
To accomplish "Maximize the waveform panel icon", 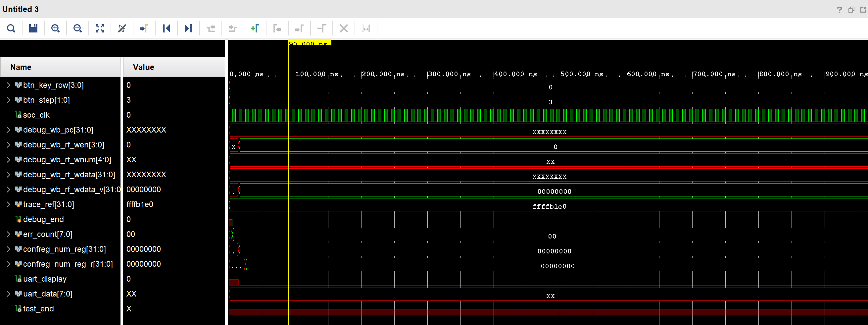I will click(864, 9).
